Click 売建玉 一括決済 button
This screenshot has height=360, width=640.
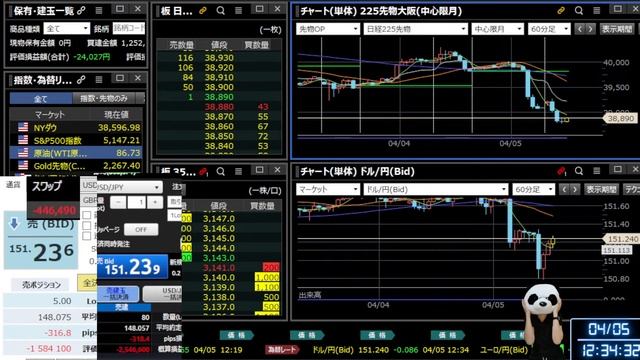coord(118,293)
